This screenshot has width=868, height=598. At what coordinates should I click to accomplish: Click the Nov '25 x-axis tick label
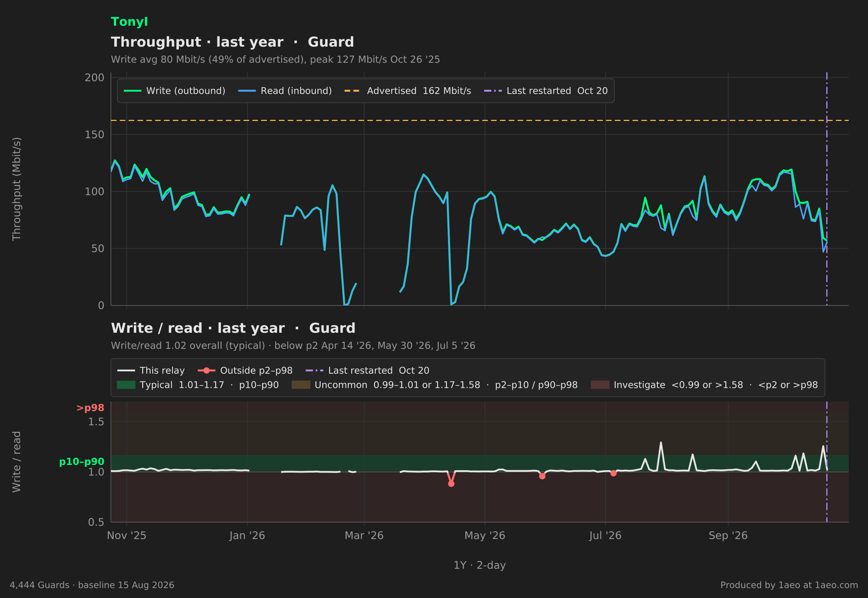(x=127, y=536)
